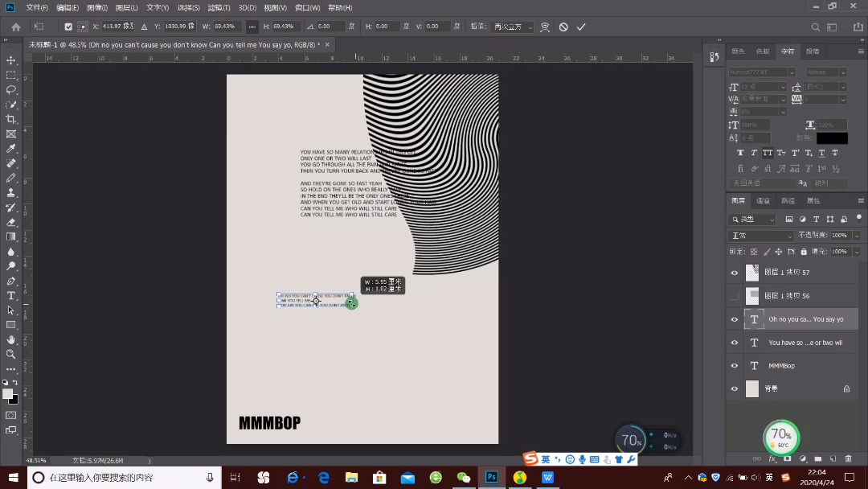Open the interpolation method dropdown
This screenshot has width=868, height=489.
513,27
